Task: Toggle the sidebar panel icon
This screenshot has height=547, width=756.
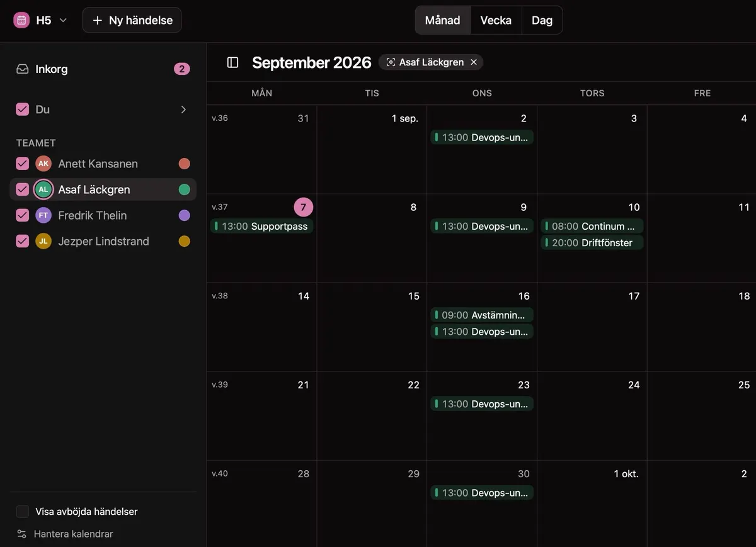Action: (233, 62)
